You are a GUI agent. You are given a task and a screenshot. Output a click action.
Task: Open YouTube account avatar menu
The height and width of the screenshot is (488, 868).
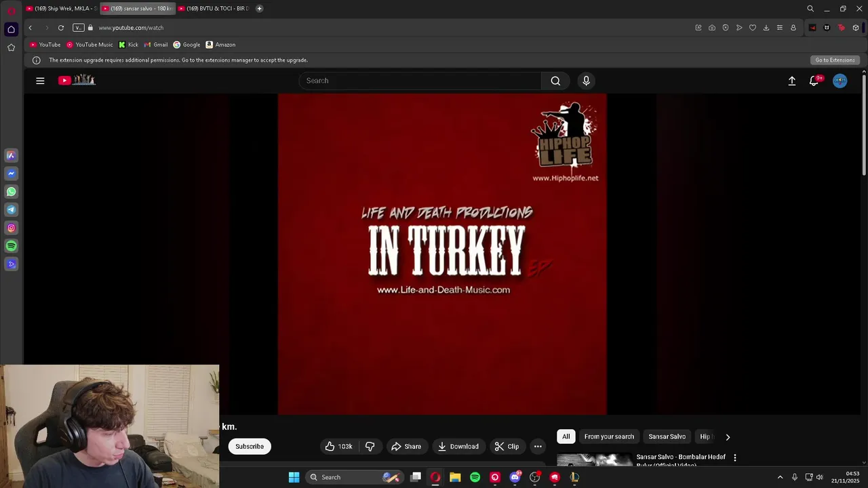click(840, 81)
